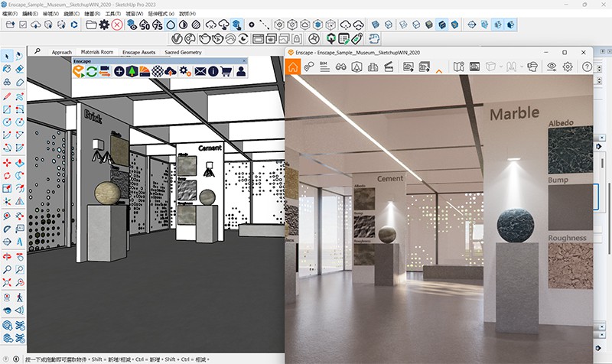Open the Enscape Material Editor checkered sphere icon
Image resolution: width=612 pixels, height=364 pixels.
pos(158,71)
